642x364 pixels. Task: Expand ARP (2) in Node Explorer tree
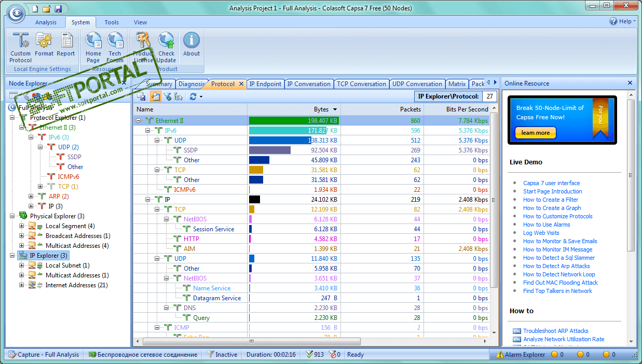(x=31, y=197)
